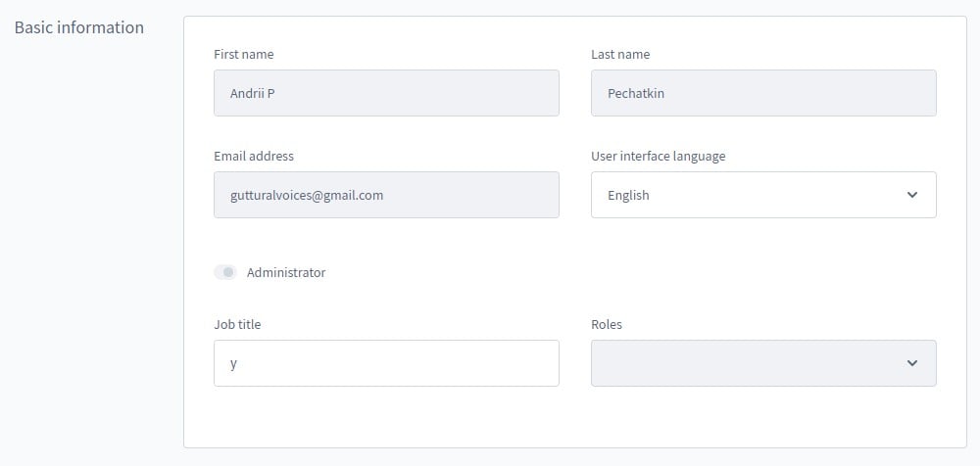Click the Basic information section heading
The image size is (980, 466).
[79, 27]
